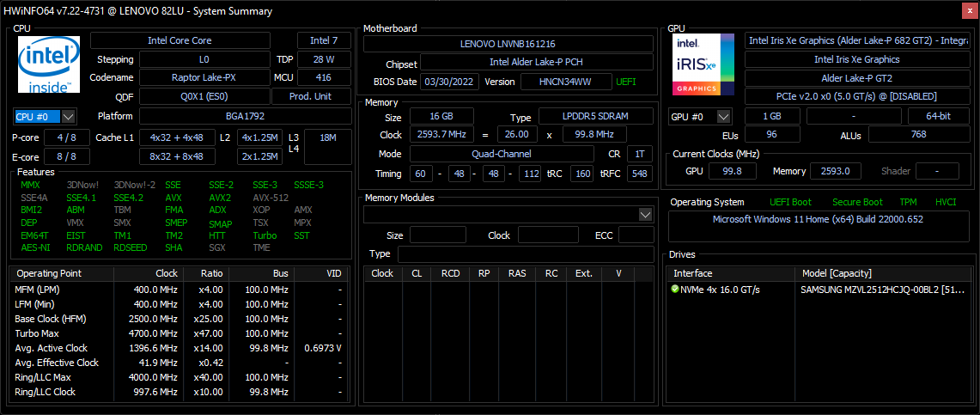
Task: Click the AES-NI feature label
Action: click(x=33, y=247)
